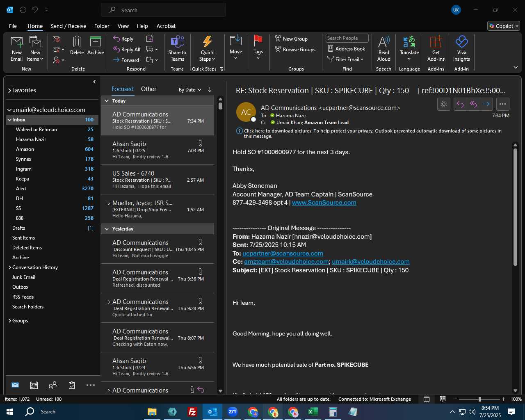Open the www.ScanSource.com link

(324, 203)
